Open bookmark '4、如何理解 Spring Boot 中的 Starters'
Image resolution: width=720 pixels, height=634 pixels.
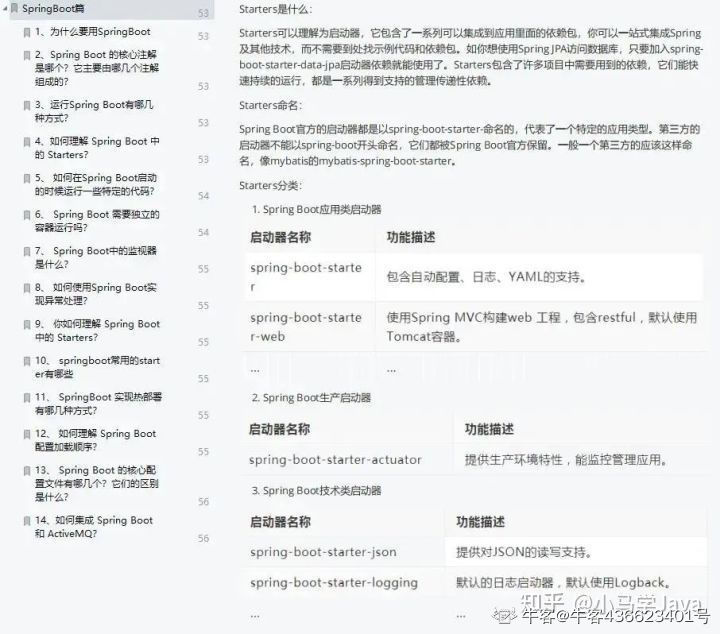(97, 148)
